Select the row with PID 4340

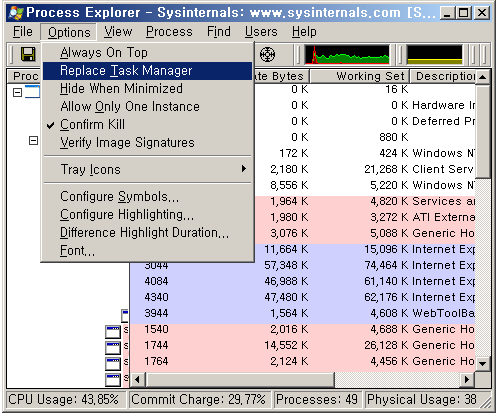click(x=303, y=297)
